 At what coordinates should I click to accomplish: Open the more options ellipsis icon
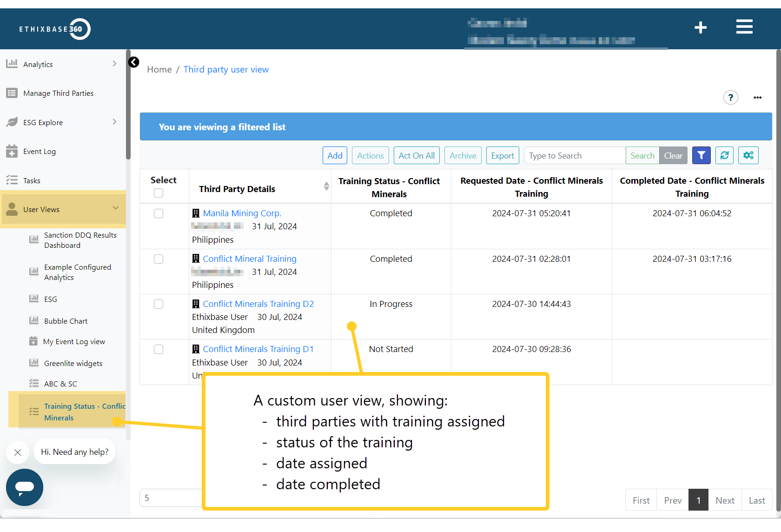[757, 98]
